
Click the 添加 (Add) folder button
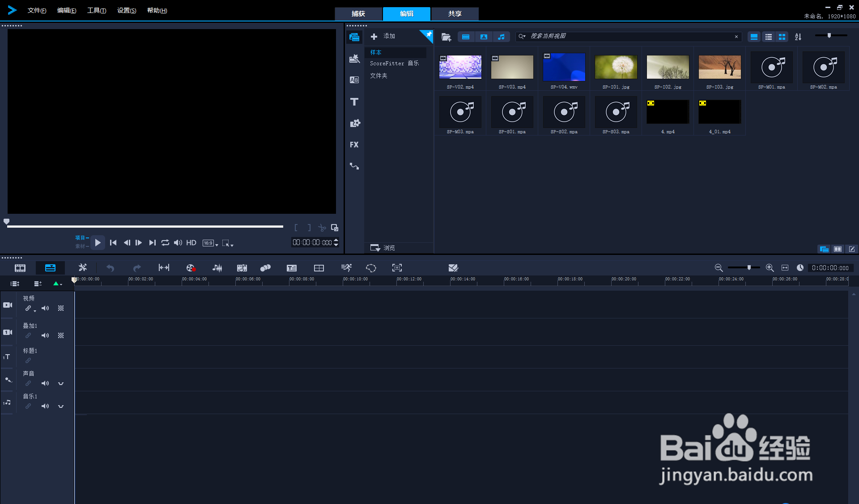click(383, 36)
